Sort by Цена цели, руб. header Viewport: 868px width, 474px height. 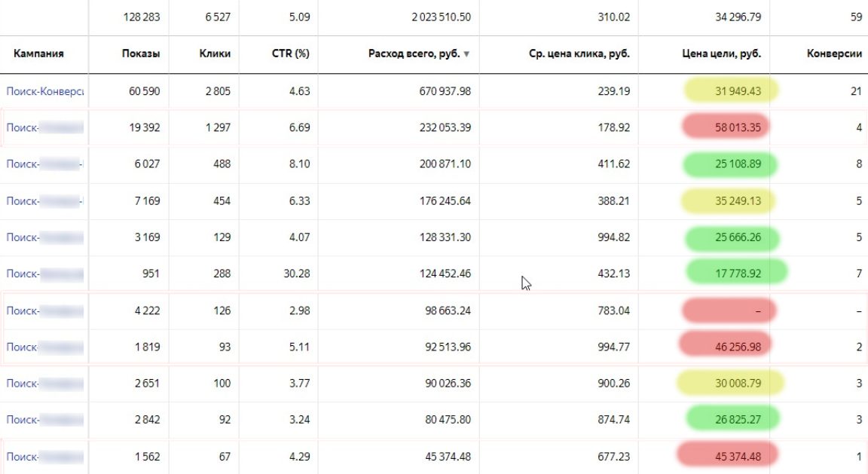click(722, 54)
